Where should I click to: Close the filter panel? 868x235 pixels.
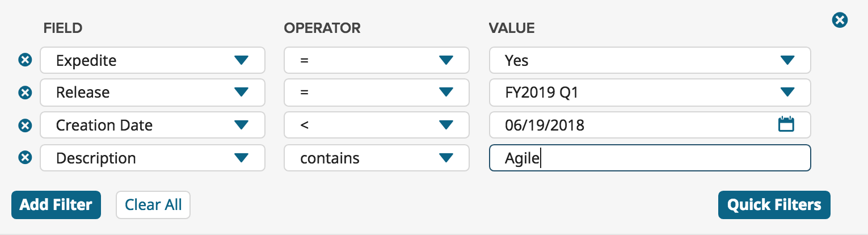[840, 20]
